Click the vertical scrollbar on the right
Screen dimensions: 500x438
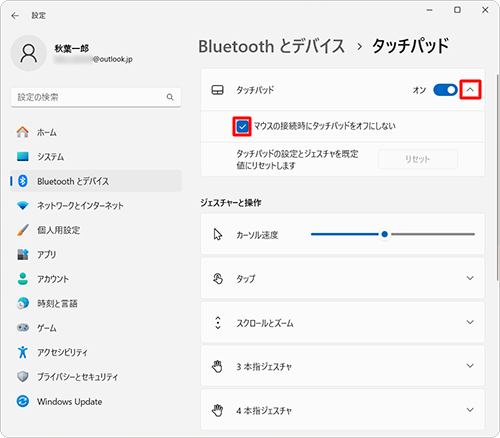click(498, 177)
